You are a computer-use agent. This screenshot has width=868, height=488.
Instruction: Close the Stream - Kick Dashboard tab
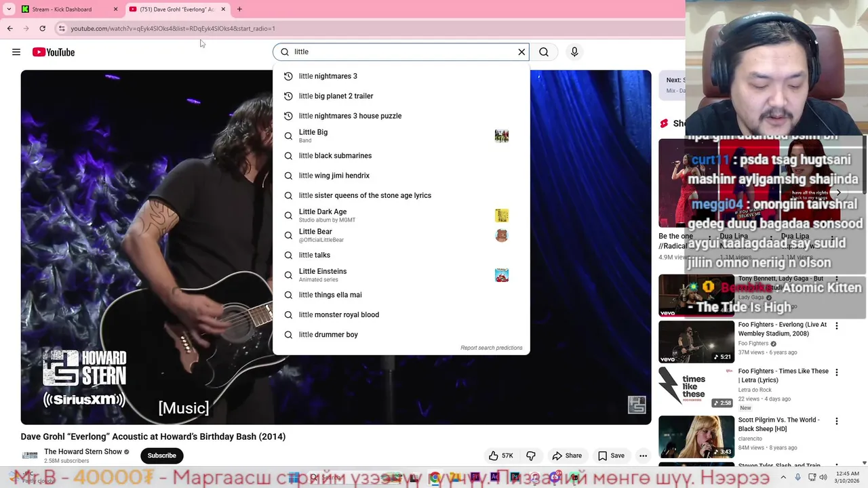(x=115, y=9)
